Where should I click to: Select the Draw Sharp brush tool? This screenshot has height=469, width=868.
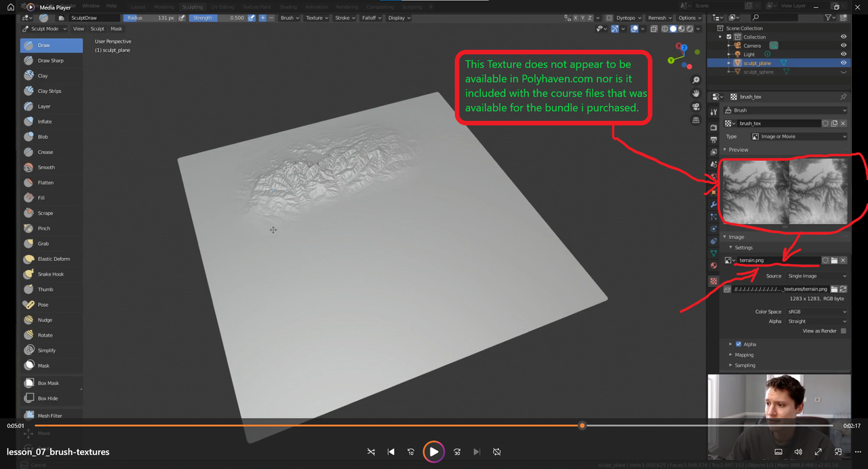click(x=50, y=60)
